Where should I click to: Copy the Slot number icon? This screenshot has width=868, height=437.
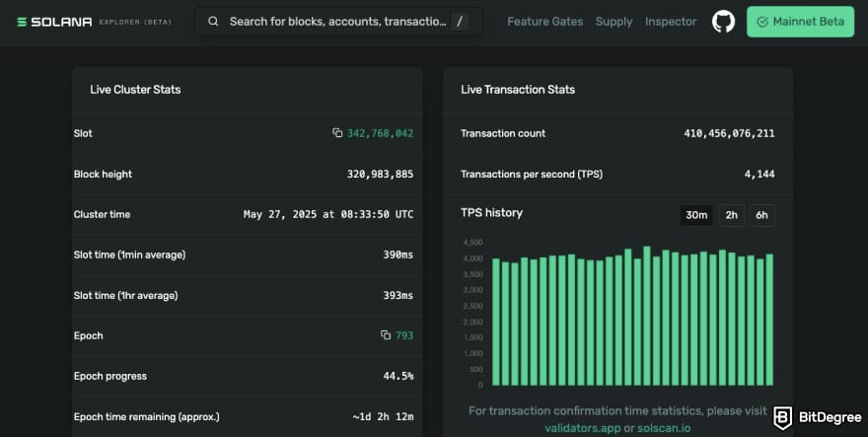(x=337, y=133)
